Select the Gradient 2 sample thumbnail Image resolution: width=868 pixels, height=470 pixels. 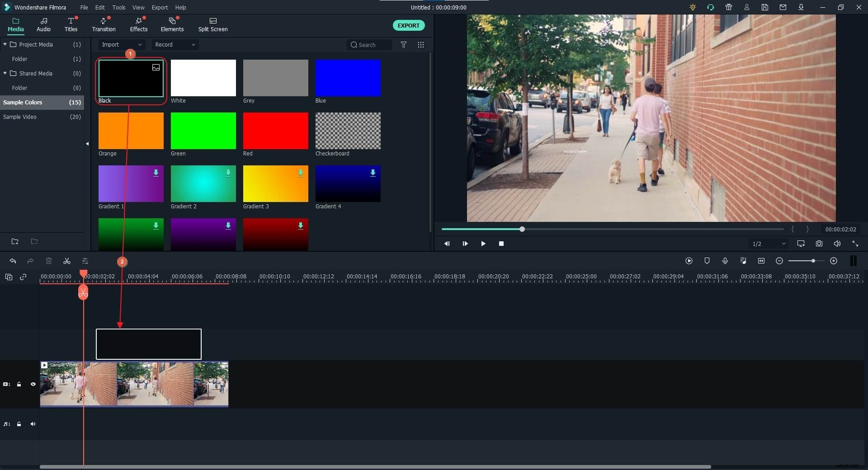(203, 184)
